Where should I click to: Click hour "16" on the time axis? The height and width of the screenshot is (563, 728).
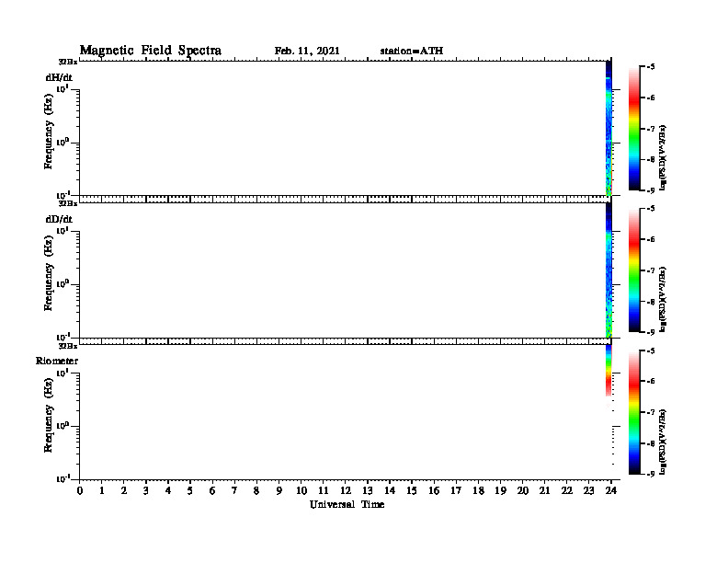click(x=434, y=491)
